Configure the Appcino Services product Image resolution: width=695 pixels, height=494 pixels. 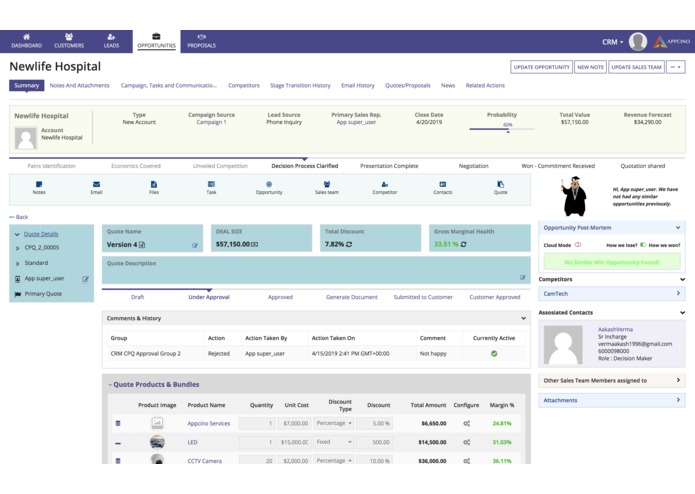(x=466, y=424)
